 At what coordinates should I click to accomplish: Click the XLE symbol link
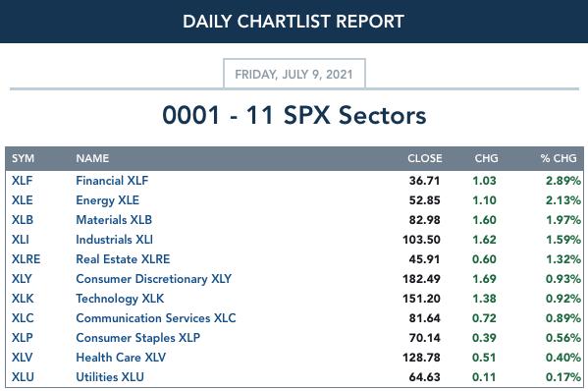23,200
